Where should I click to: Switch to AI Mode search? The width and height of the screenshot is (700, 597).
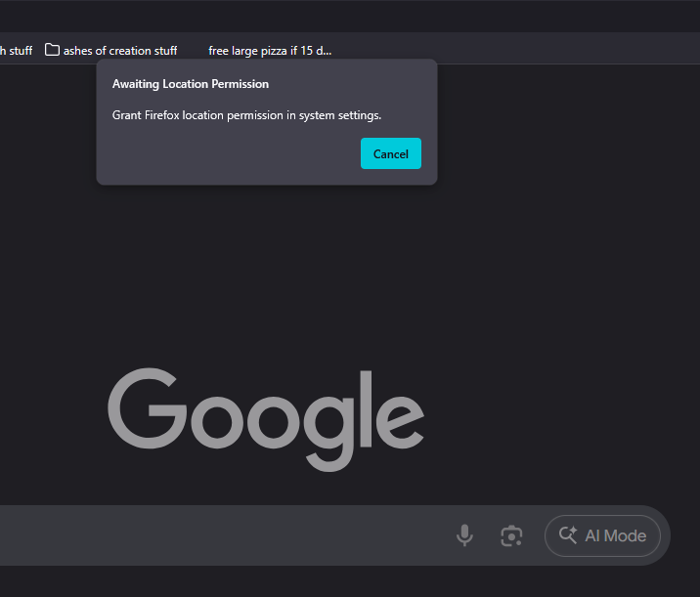602,535
